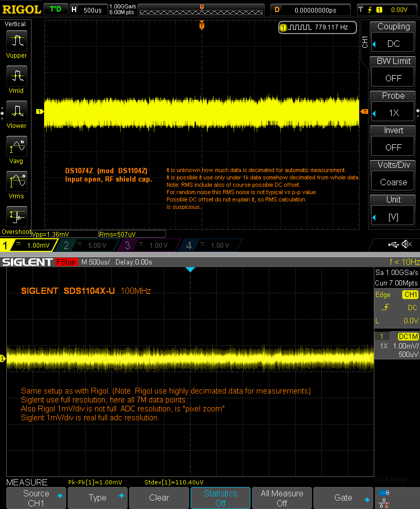
Task: Click Siglent Stdev[1]=110.40uV readout
Action: [x=174, y=482]
